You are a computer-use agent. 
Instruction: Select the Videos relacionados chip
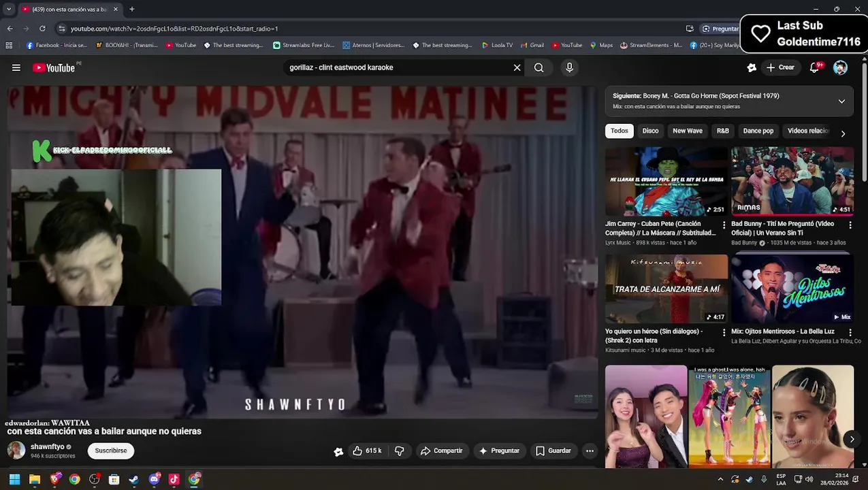point(808,131)
